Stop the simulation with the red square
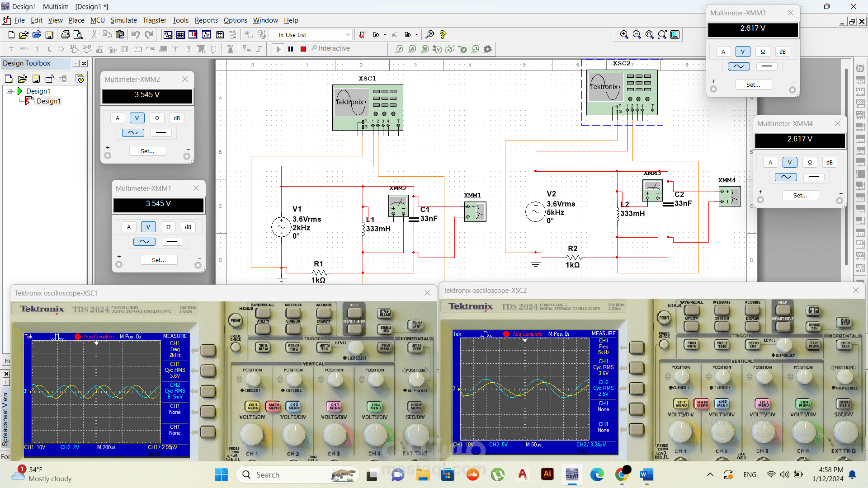 tap(303, 49)
